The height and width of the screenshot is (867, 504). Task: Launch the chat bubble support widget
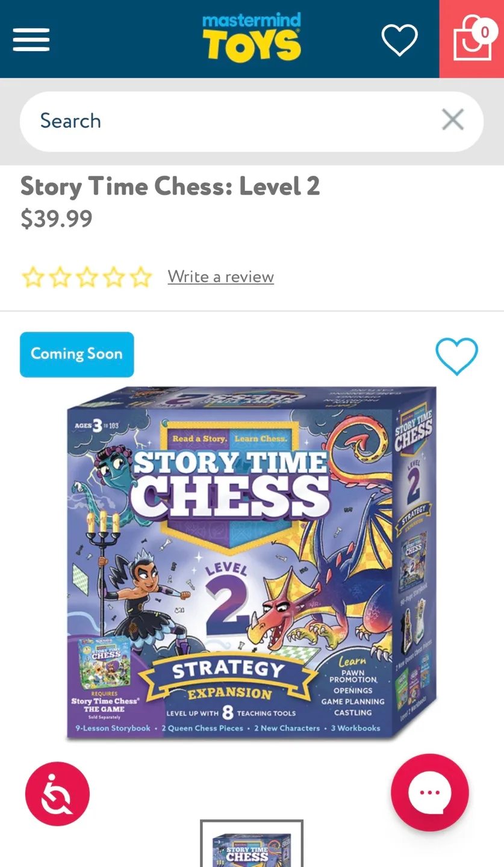point(429,792)
